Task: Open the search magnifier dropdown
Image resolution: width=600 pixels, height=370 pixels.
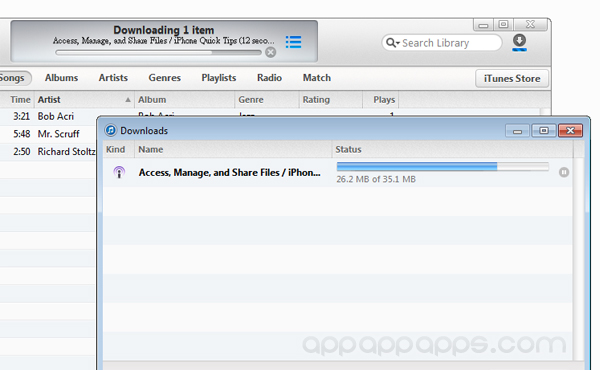Action: point(393,42)
